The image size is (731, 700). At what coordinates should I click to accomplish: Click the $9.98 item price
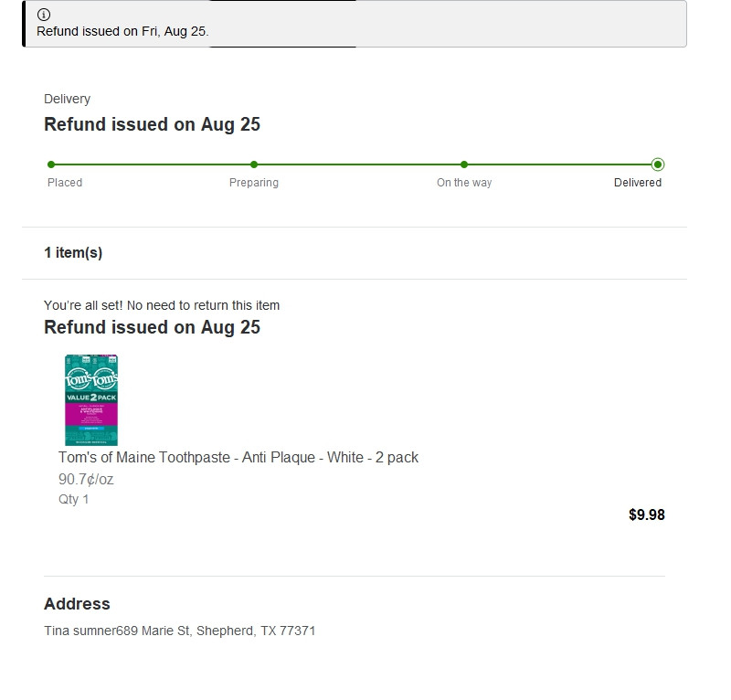point(647,514)
